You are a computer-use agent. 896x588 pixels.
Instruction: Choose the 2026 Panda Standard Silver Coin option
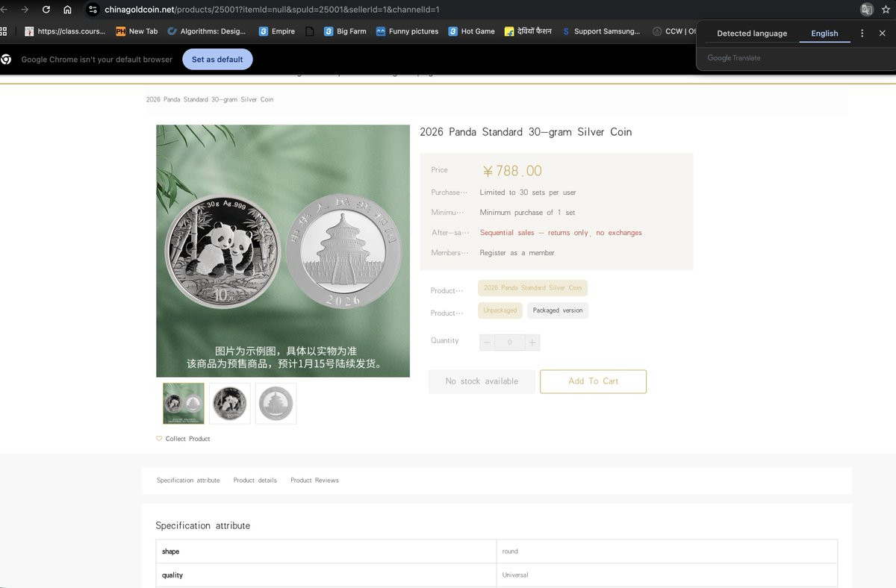point(532,288)
